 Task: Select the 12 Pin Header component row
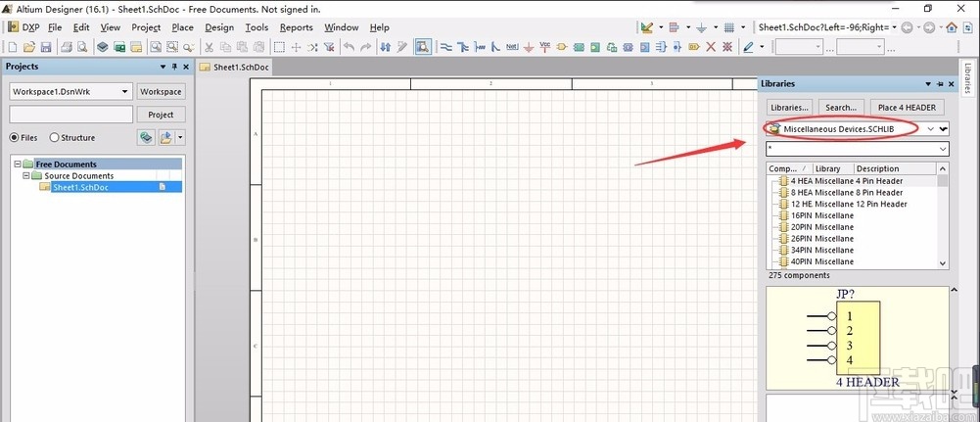click(853, 204)
